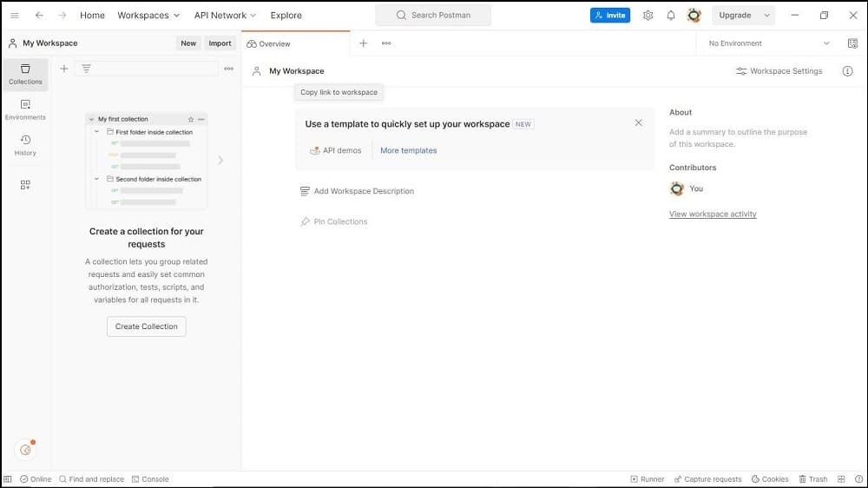Open a new tab with plus
Image resolution: width=868 pixels, height=488 pixels.
pyautogui.click(x=363, y=43)
